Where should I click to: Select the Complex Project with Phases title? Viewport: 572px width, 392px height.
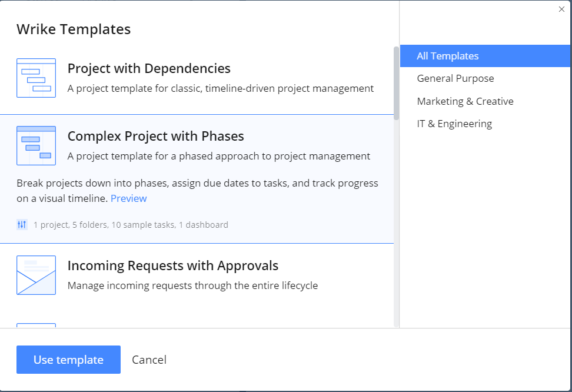click(x=155, y=136)
